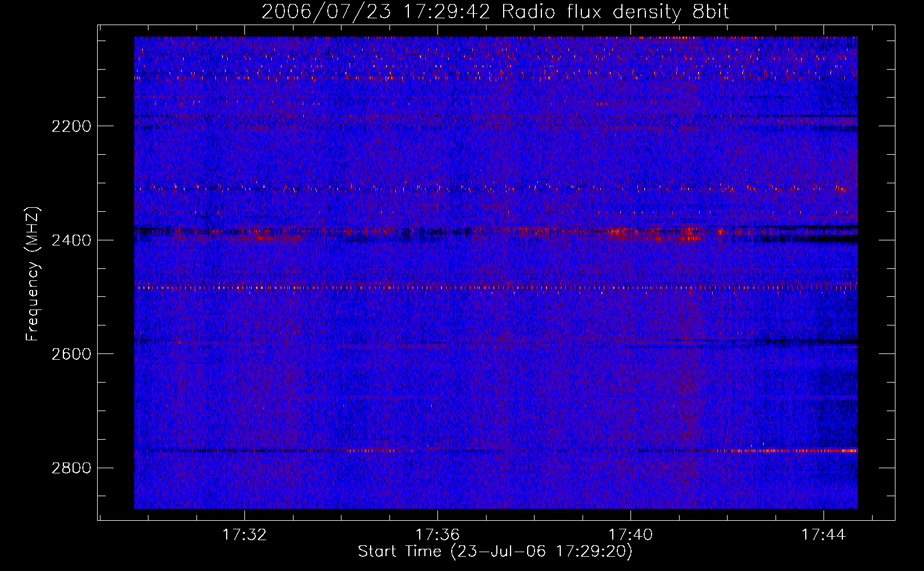
Task: Click the 2200 frequency tick label
Action: (71, 126)
